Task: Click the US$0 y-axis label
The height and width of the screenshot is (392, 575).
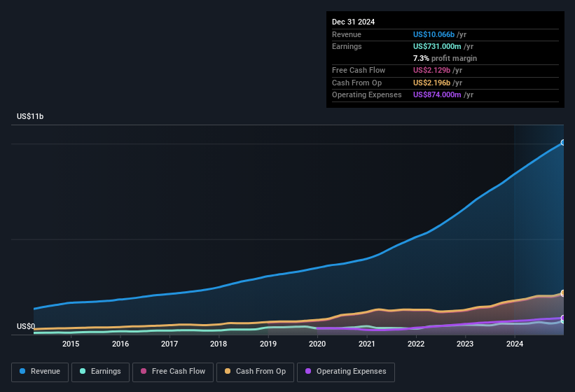Action: (x=26, y=326)
